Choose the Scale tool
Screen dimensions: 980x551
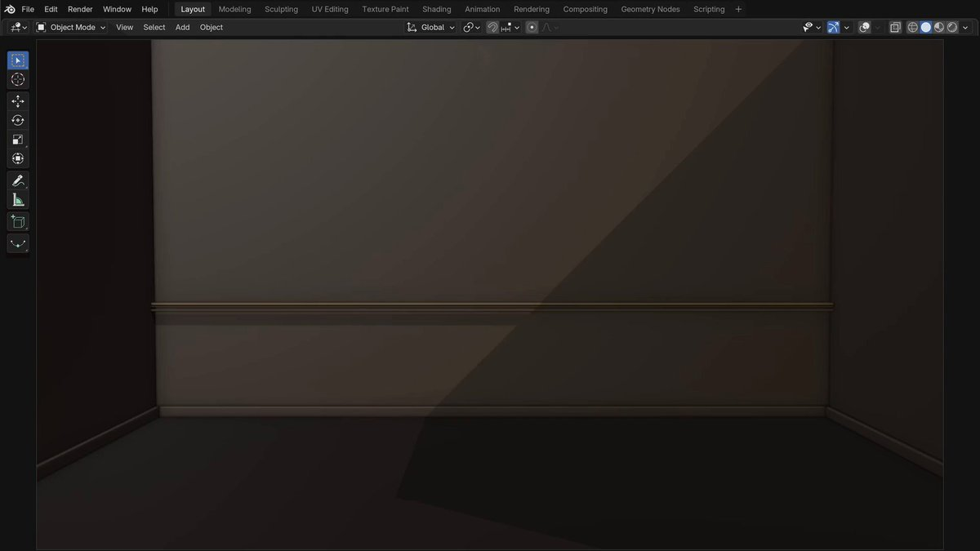pyautogui.click(x=18, y=140)
